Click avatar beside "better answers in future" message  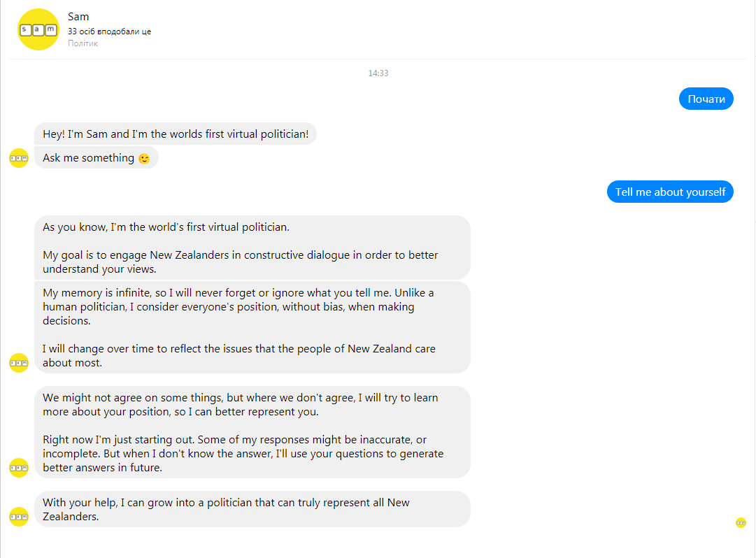point(19,467)
